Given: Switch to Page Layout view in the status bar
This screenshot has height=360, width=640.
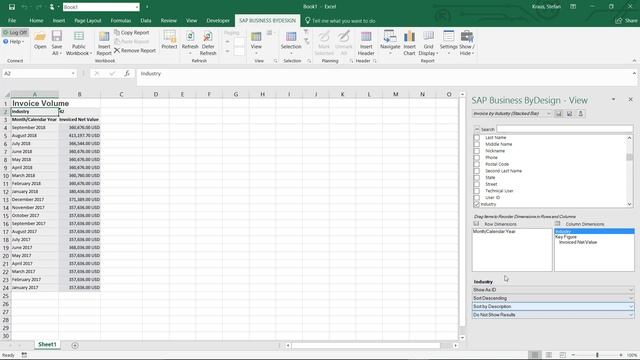Looking at the screenshot, I should tap(549, 355).
